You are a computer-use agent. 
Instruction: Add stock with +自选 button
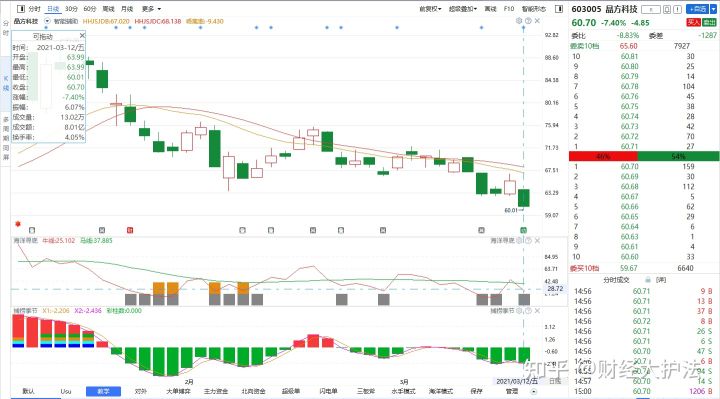pyautogui.click(x=697, y=9)
